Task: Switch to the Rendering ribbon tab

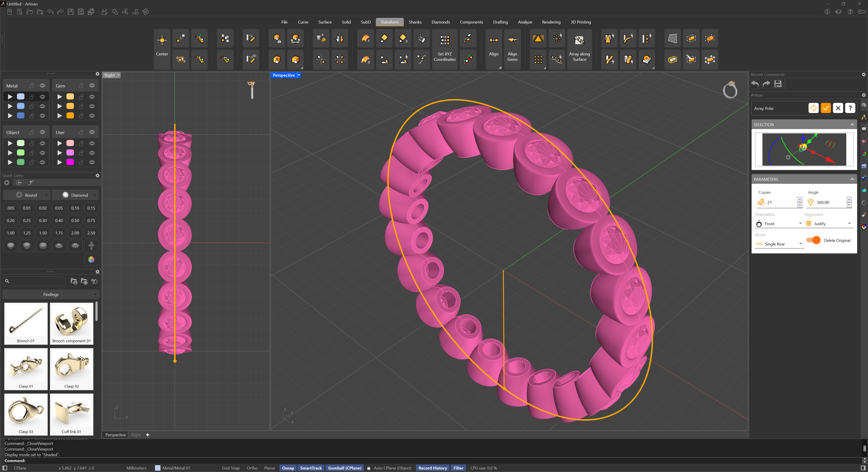Action: pos(551,22)
